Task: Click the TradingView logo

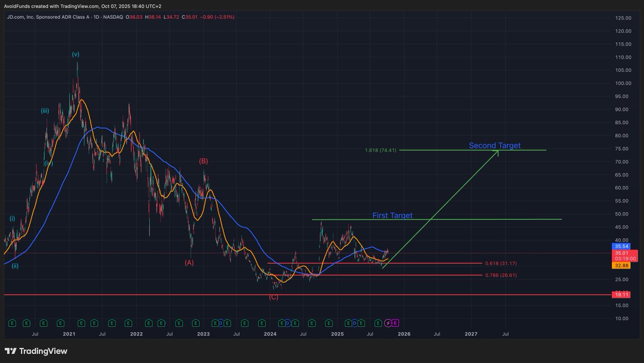Action: [x=36, y=351]
